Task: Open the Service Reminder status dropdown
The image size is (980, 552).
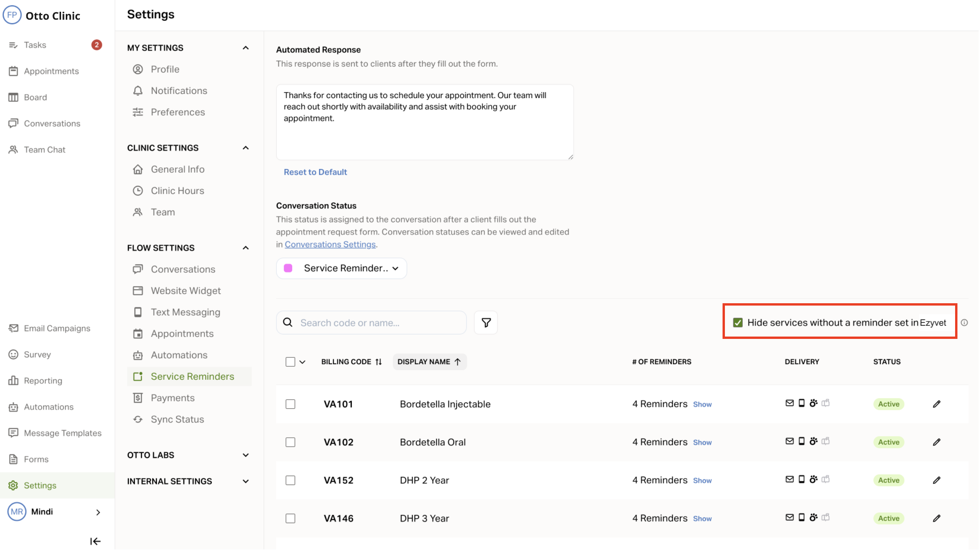Action: [x=342, y=268]
